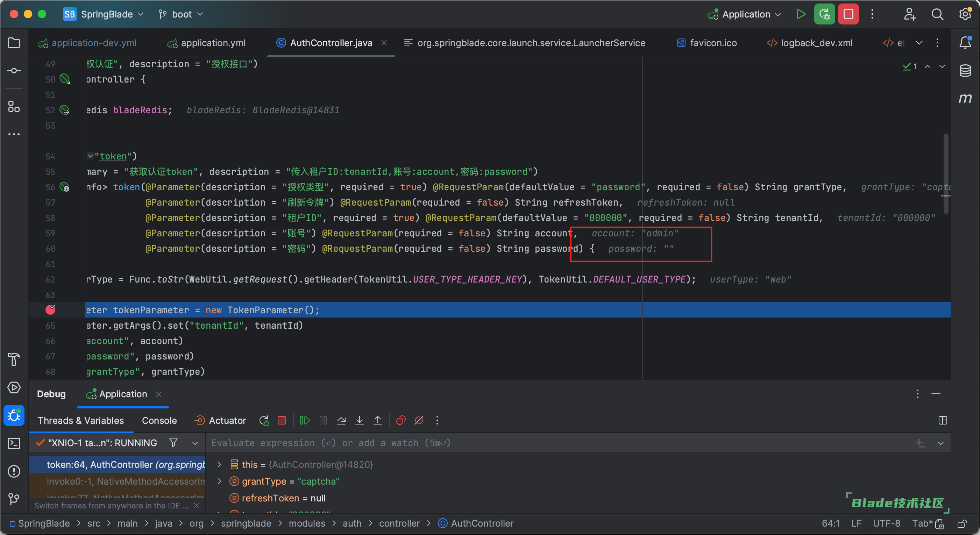980x535 pixels.
Task: Click the red stop square in debug toolbar
Action: click(x=282, y=421)
